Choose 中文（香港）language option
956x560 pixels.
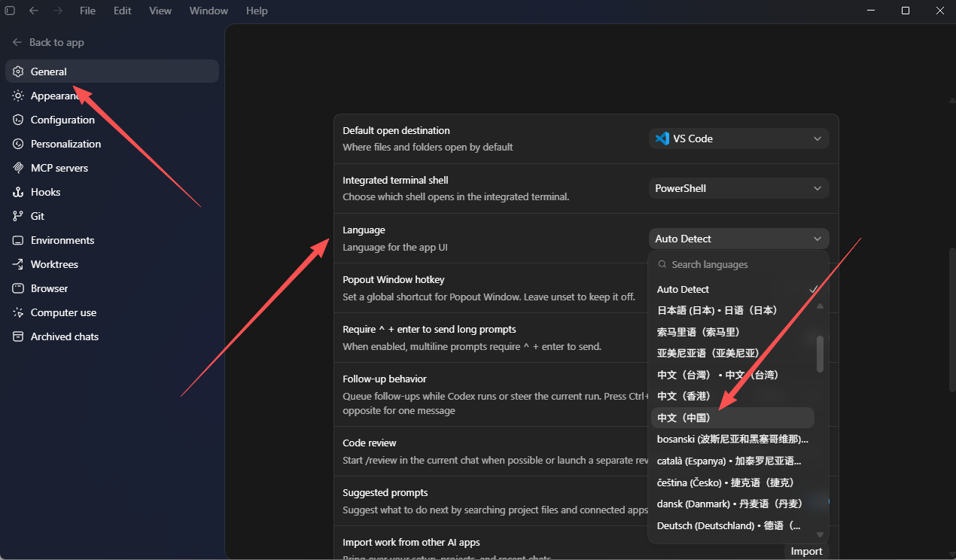[x=732, y=396]
